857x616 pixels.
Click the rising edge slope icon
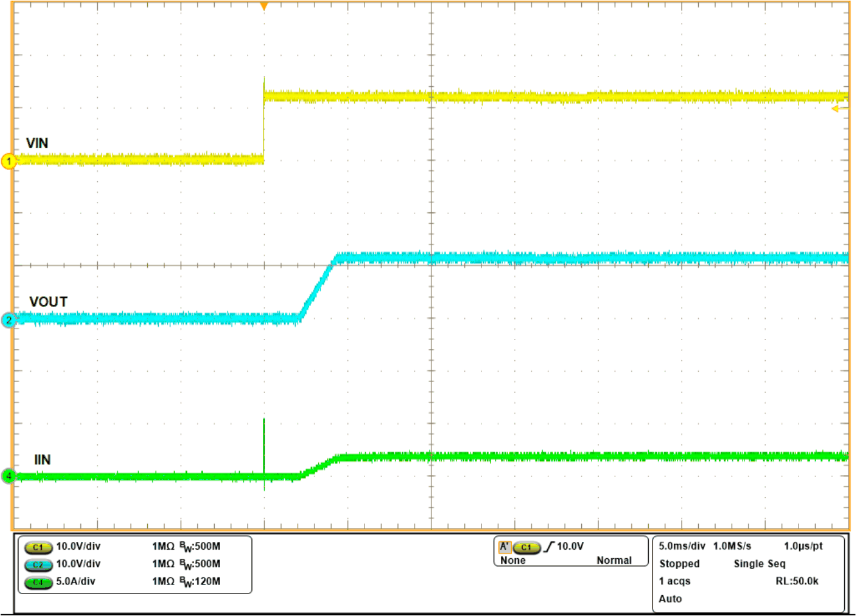551,546
